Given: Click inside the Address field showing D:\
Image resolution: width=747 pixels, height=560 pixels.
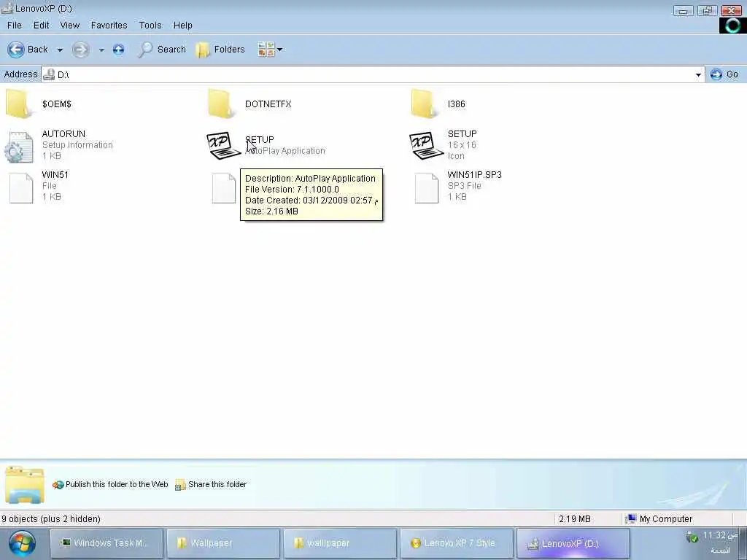Looking at the screenshot, I should click(371, 75).
